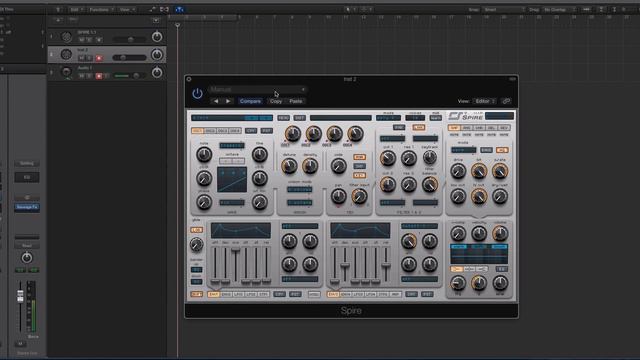Mute the Audio 1 track
The width and height of the screenshot is (640, 360).
click(82, 76)
